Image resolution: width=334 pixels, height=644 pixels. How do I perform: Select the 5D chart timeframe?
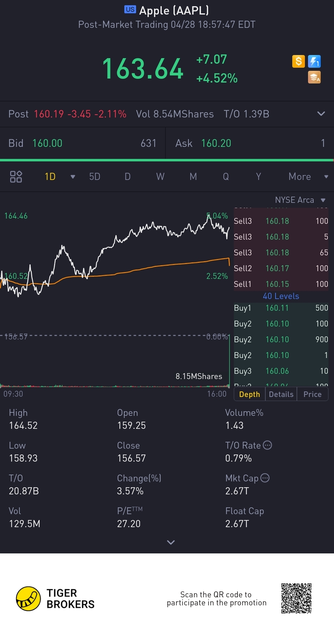point(95,177)
